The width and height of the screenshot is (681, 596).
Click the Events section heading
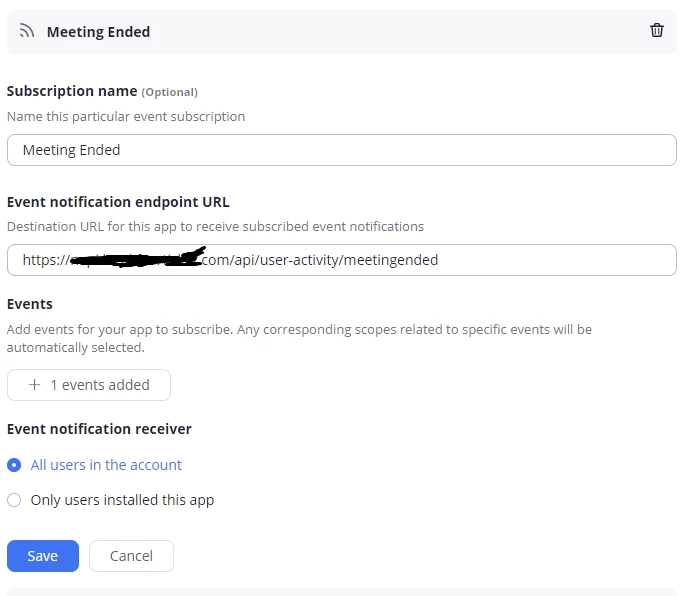tap(30, 303)
